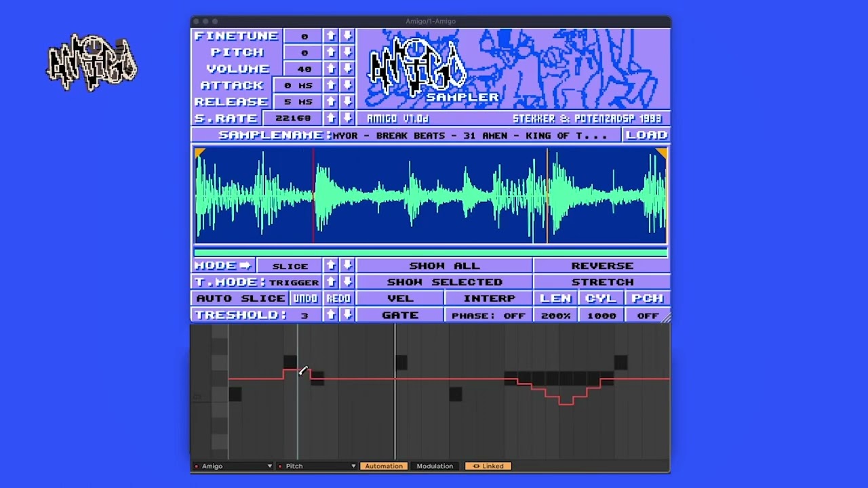Raise Pitch with its up arrow
Screen dimensions: 868x488
click(x=331, y=52)
